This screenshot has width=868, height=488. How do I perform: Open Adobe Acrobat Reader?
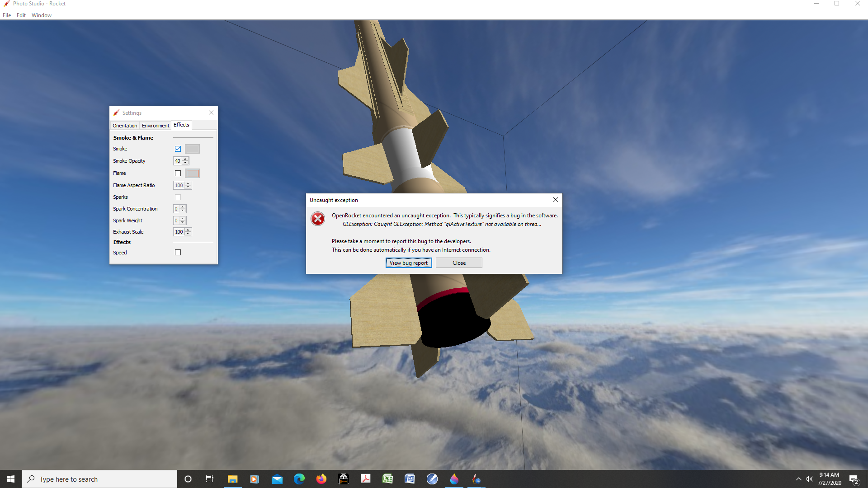tap(366, 479)
